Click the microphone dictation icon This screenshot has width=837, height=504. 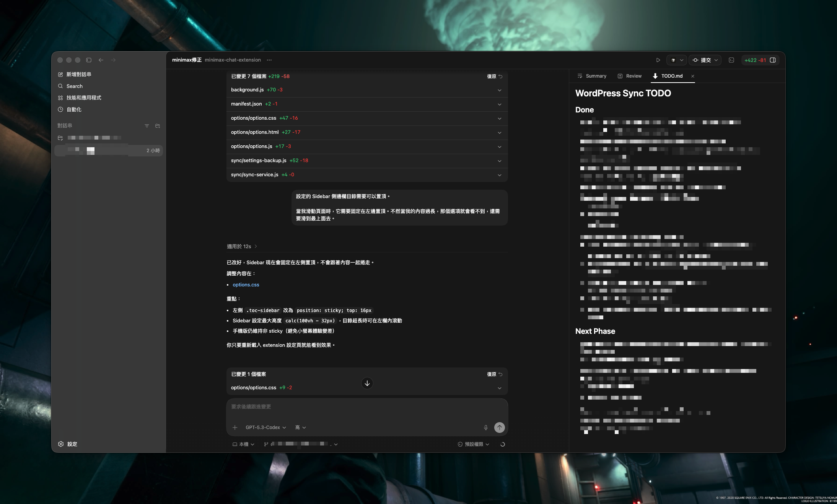[486, 428]
